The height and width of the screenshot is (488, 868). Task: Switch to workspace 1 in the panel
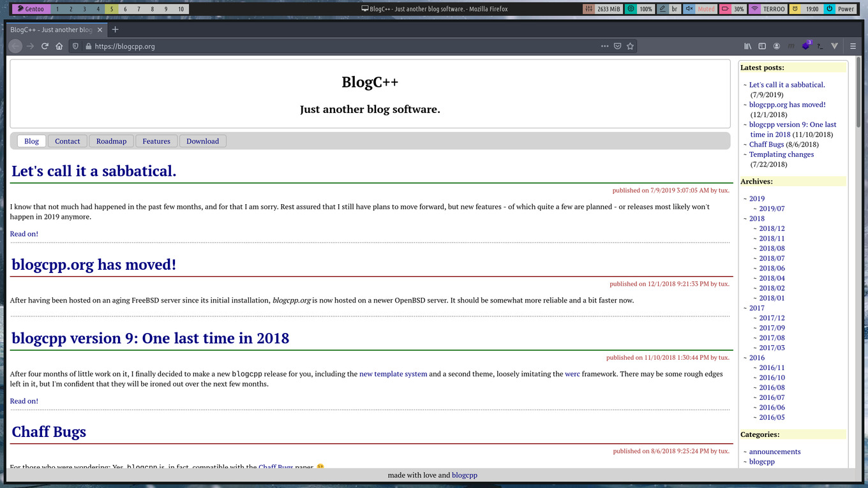coord(57,9)
